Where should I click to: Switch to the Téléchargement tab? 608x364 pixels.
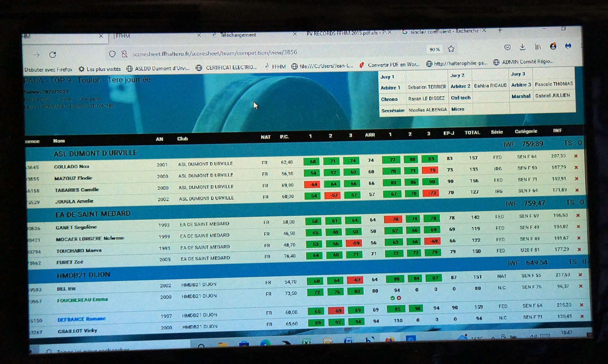click(238, 35)
